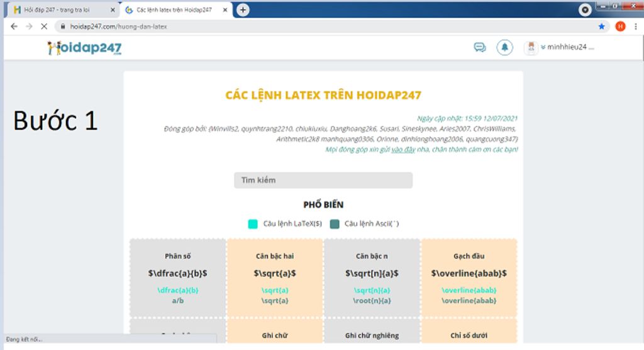Follow the 'vào đây' link
This screenshot has width=644, height=350.
(403, 149)
